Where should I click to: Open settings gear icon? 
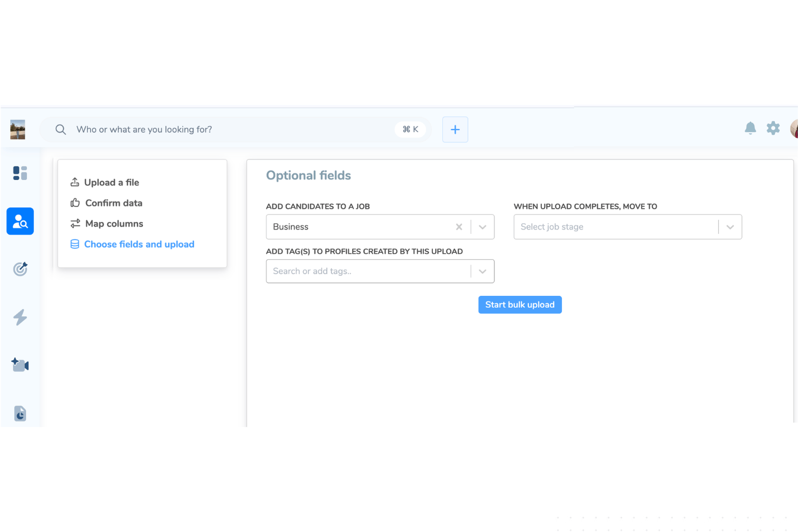coord(773,128)
